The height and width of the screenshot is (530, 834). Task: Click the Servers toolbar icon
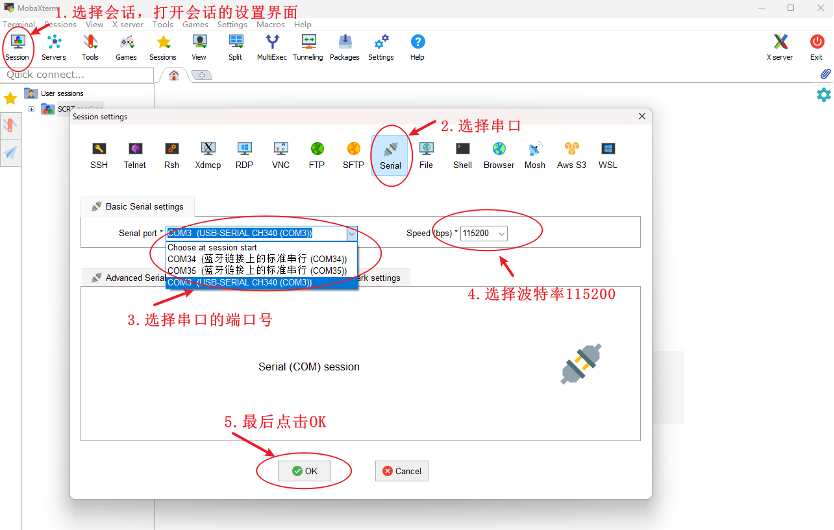[x=54, y=47]
